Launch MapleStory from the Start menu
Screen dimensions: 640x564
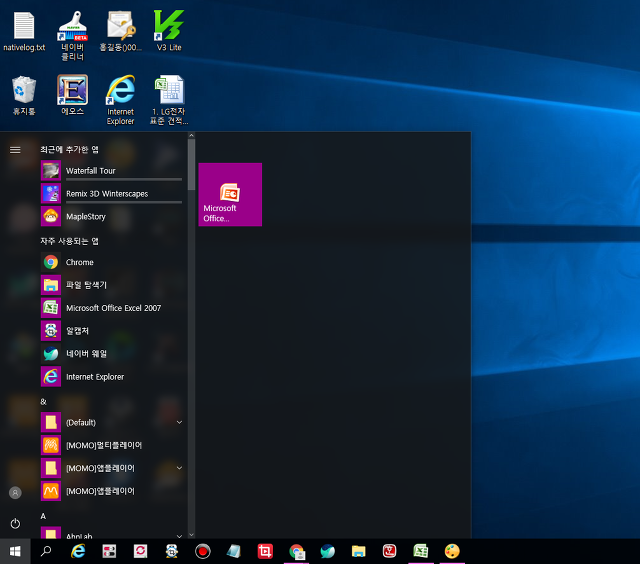point(111,216)
